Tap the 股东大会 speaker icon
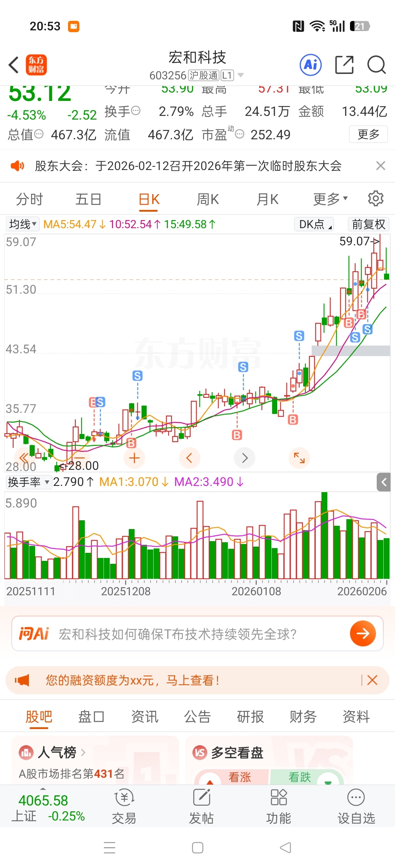 [17, 166]
